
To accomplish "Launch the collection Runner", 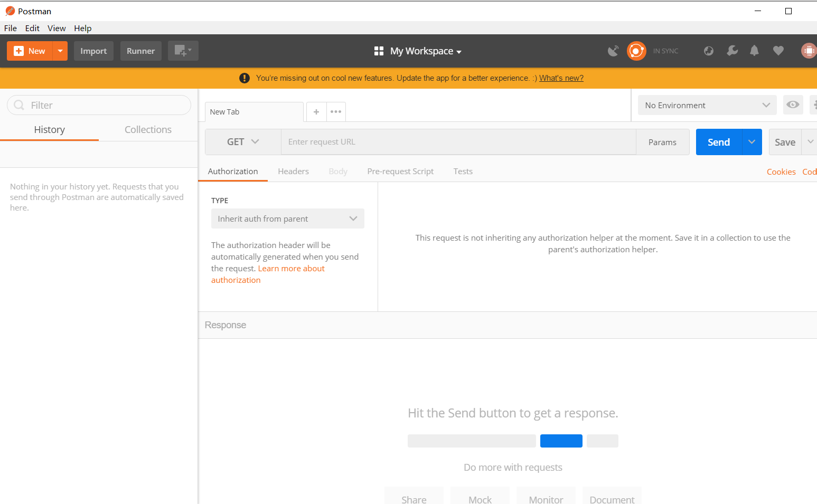I will point(140,51).
